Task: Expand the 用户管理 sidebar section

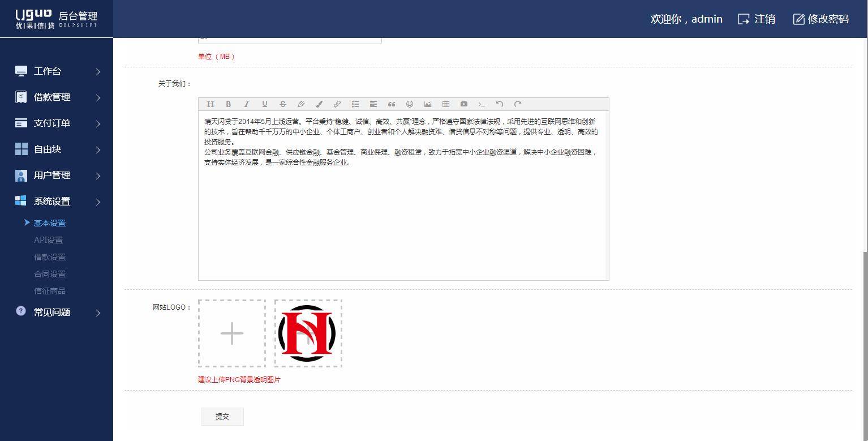Action: 51,175
